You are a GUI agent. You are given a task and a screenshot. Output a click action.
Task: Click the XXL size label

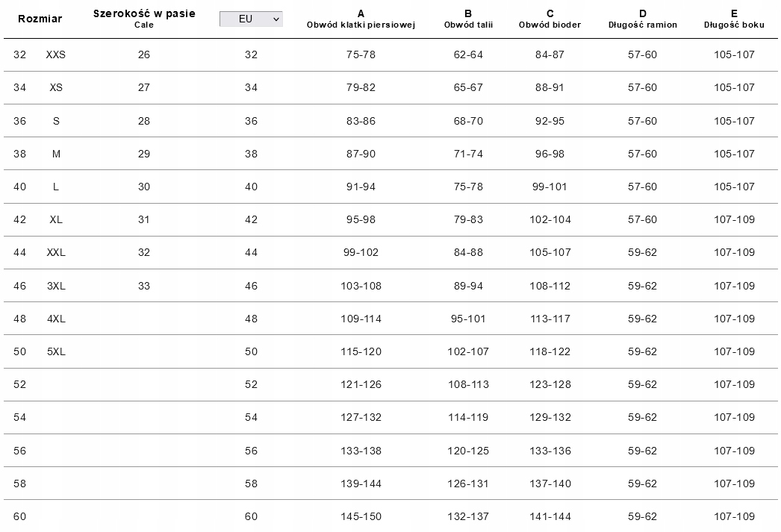(x=56, y=252)
